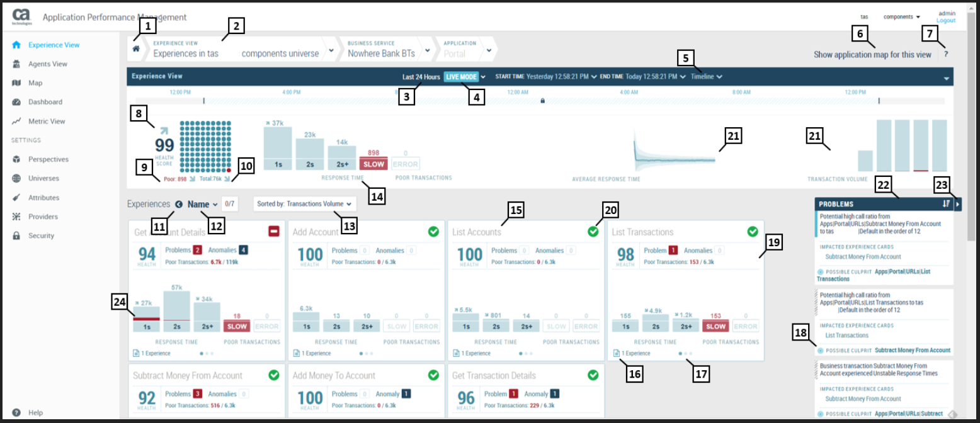
Task: Click green check on Subtract Money From Account card
Action: [x=273, y=375]
